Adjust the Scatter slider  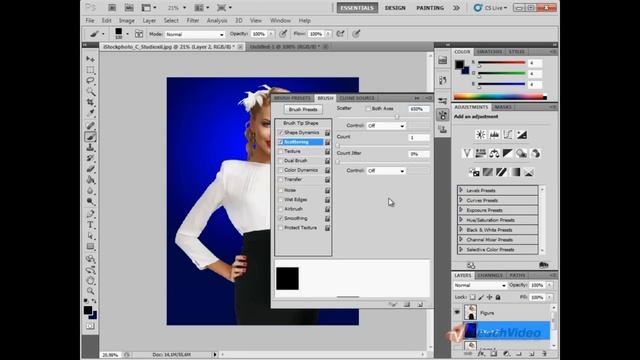[x=397, y=117]
